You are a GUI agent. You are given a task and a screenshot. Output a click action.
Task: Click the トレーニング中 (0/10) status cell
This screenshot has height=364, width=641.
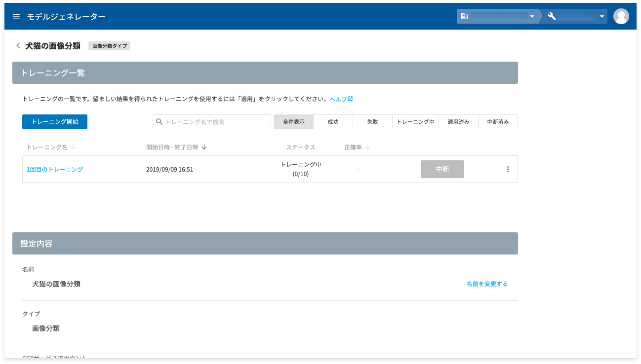301,169
